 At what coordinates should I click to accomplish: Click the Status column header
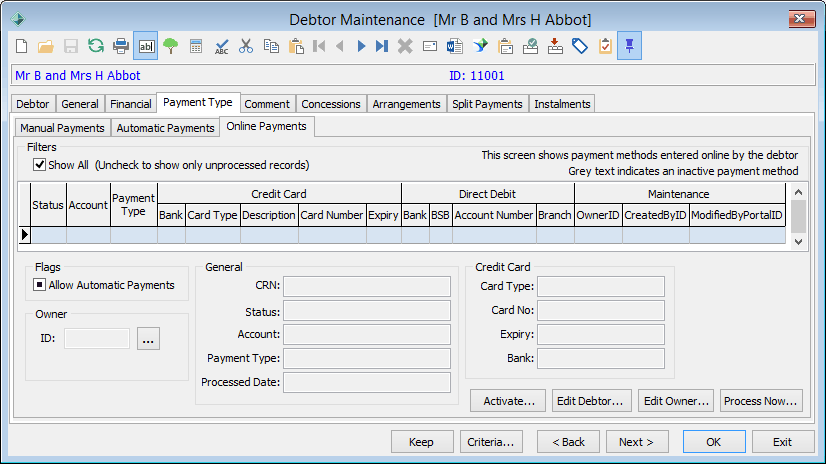point(48,205)
